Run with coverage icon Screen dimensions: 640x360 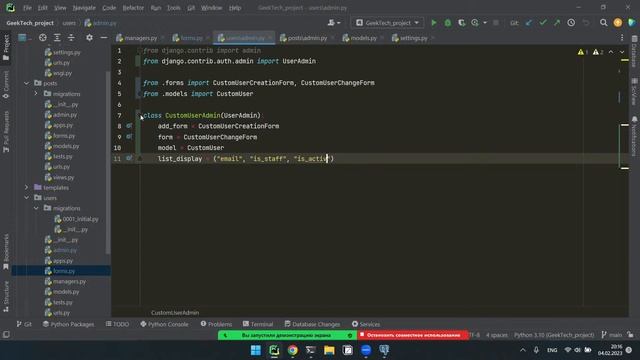point(461,23)
